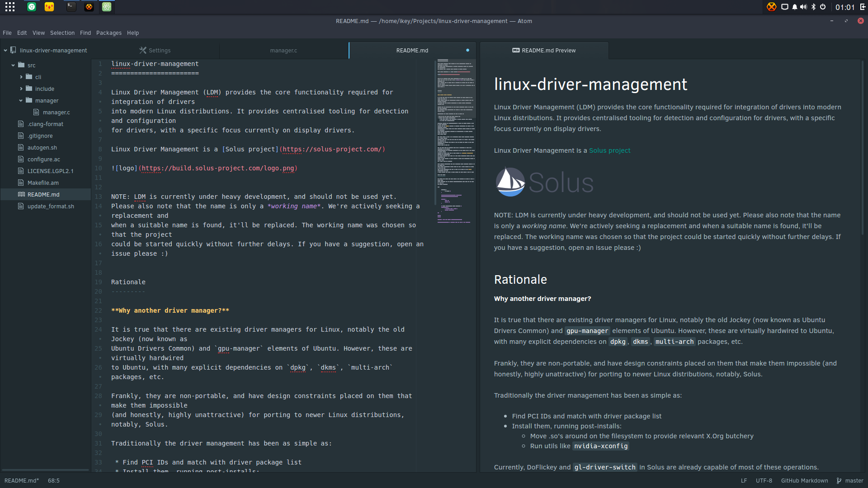This screenshot has height=488, width=868.
Task: Open the Help menu
Action: (133, 33)
